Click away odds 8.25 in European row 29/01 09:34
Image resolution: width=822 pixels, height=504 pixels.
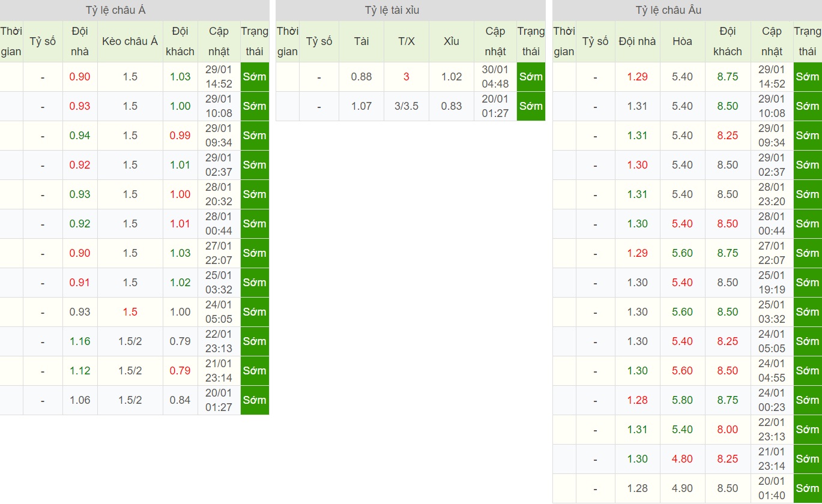tap(728, 136)
